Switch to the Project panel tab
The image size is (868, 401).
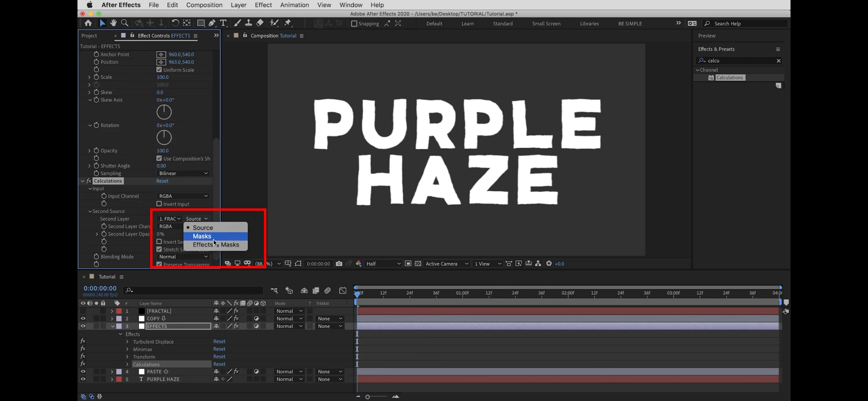pos(89,36)
